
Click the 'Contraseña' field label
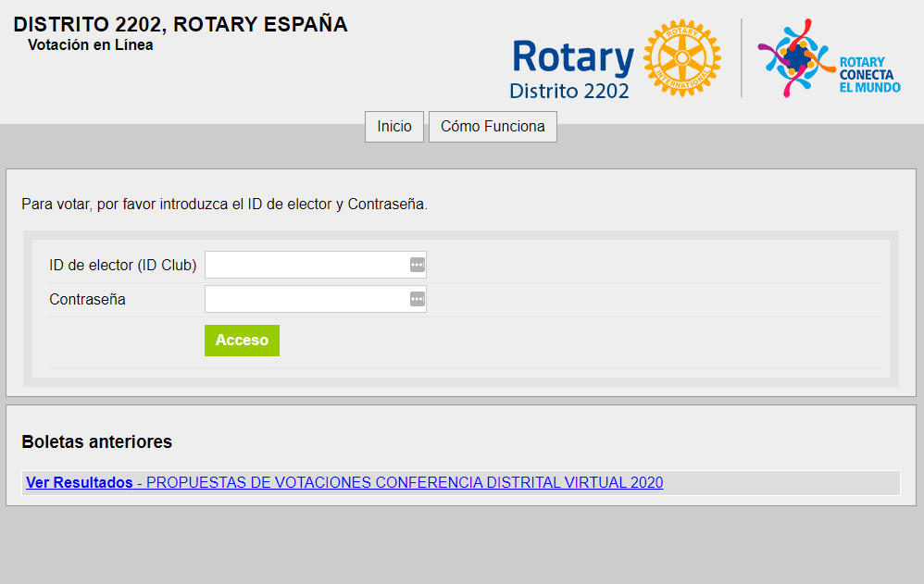point(87,300)
